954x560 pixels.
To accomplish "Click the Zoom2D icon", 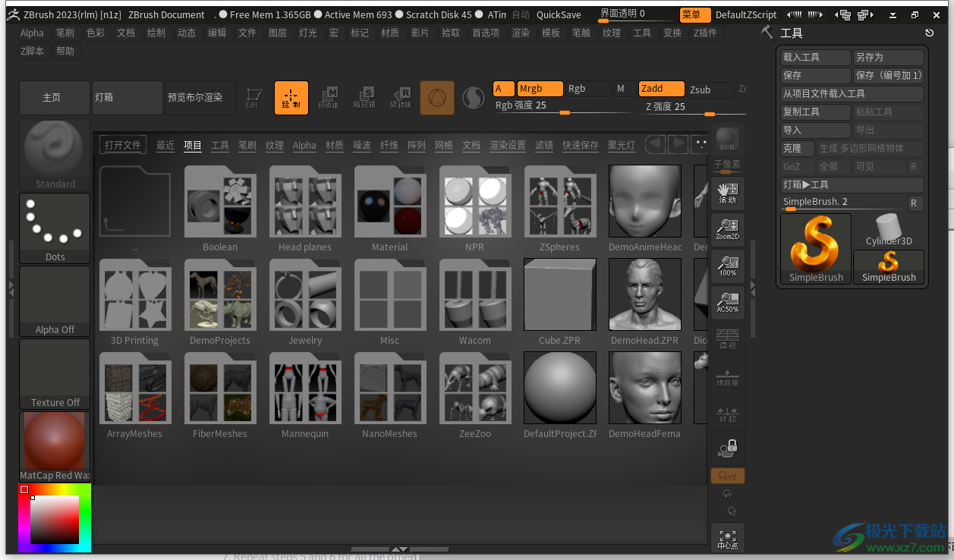I will tap(727, 229).
